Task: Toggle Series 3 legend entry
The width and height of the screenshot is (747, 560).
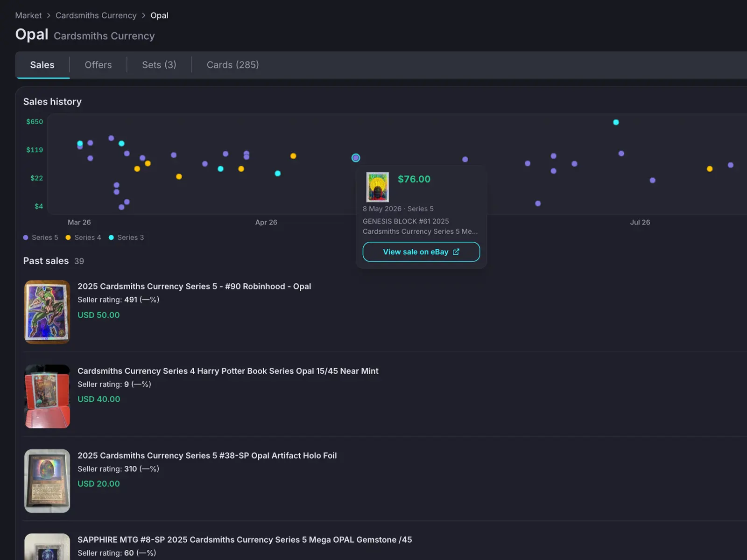Action: 127,238
